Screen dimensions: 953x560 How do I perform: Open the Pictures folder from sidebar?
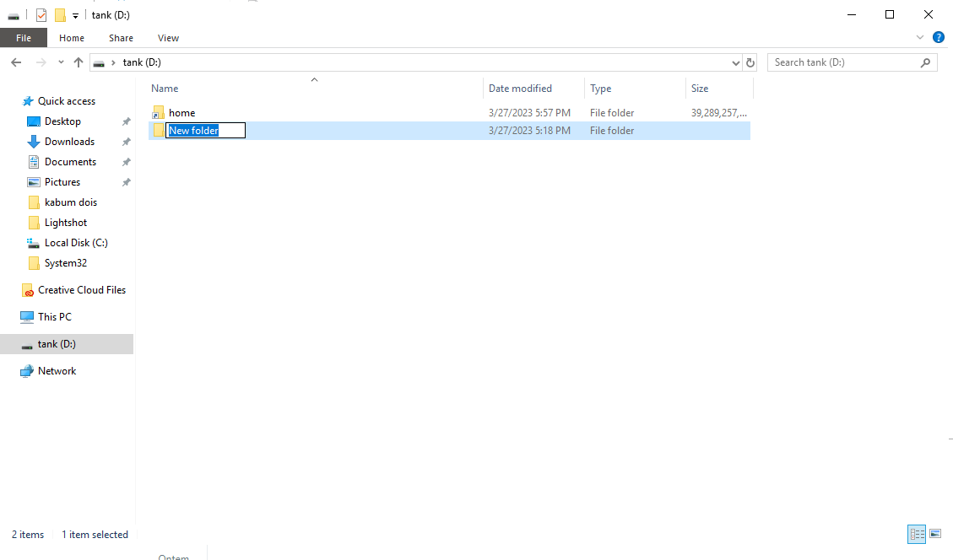click(x=63, y=181)
